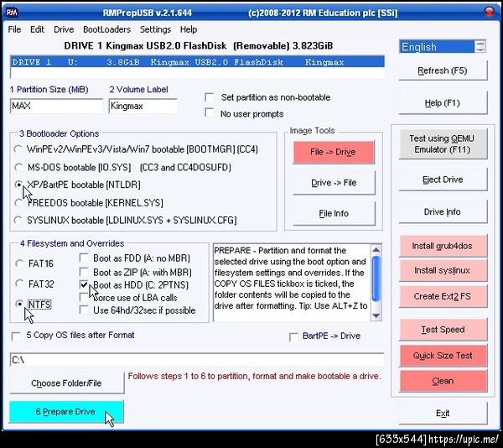Screen dimensions: 503x448
Task: Click the File Info button
Action: 334,213
